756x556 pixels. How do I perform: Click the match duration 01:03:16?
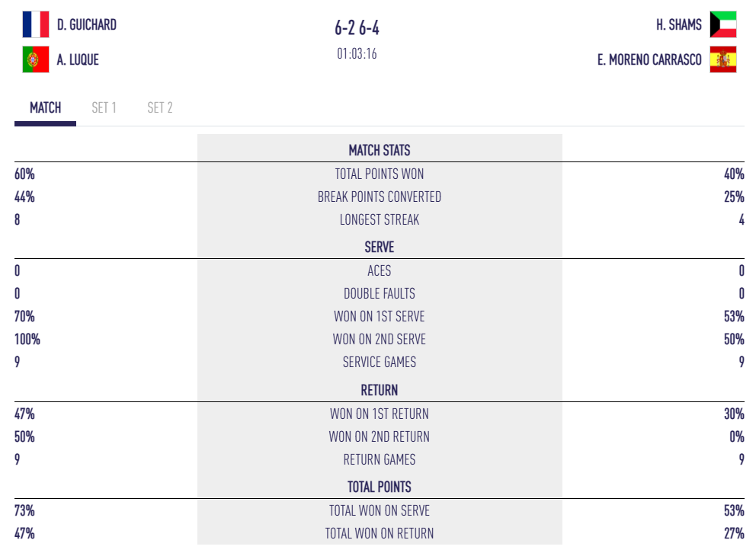tap(357, 54)
